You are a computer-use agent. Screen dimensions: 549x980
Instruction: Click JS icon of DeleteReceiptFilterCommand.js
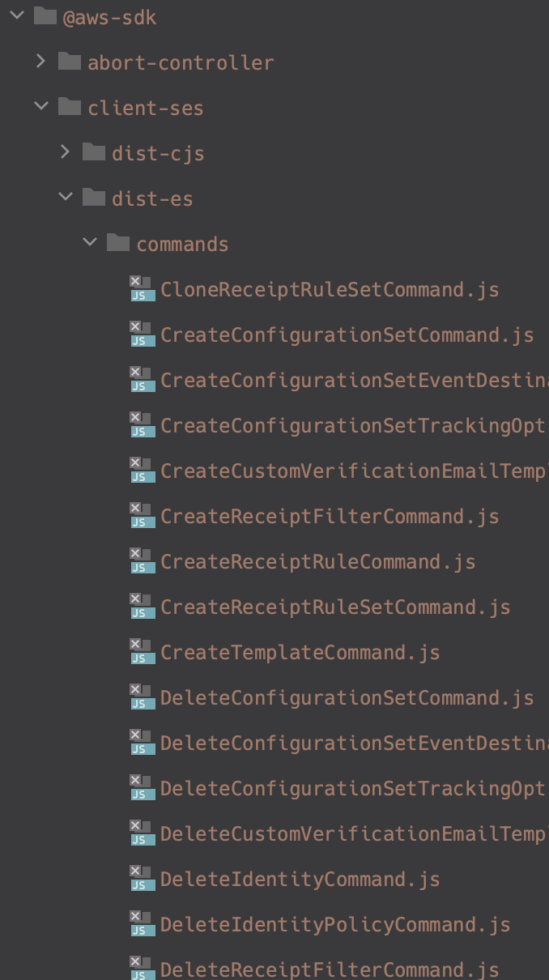click(142, 969)
